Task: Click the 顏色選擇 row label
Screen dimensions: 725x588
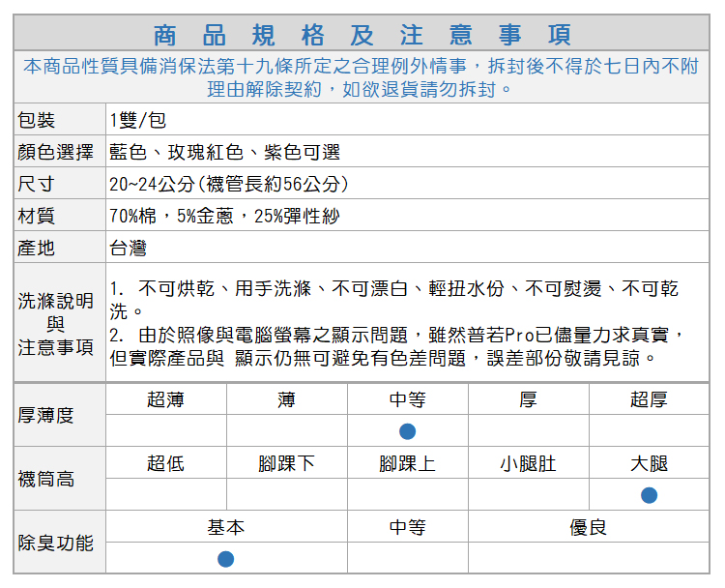Action: pos(55,153)
